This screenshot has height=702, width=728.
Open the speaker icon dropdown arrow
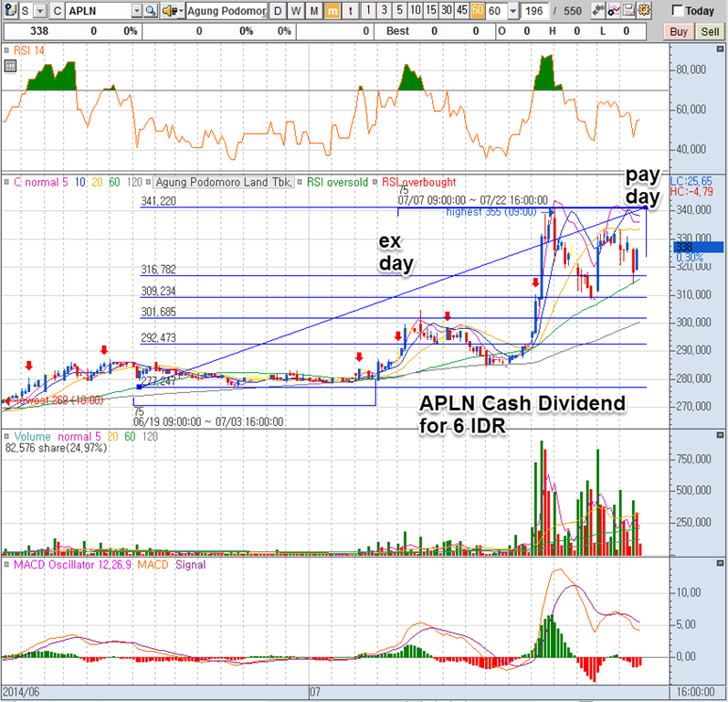tap(181, 11)
